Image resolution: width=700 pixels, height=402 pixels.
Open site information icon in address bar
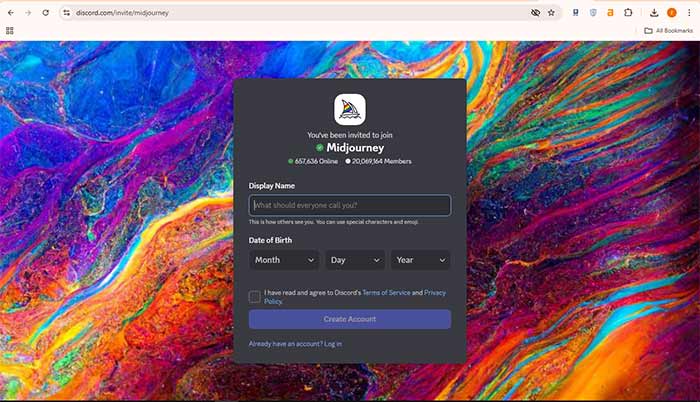coord(67,13)
